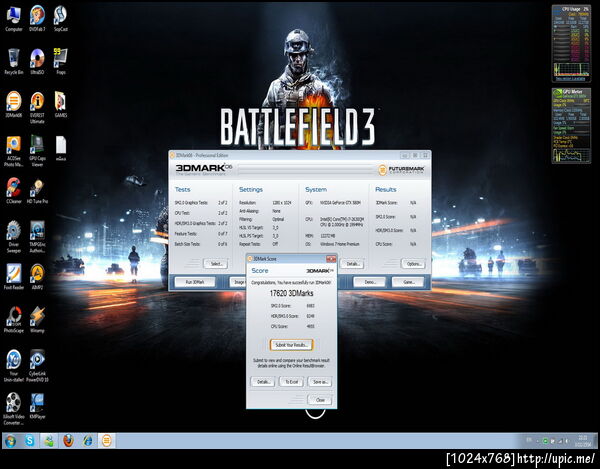Open the TMPGEnc Authoring shortcut
The height and width of the screenshot is (469, 600).
pos(37,237)
